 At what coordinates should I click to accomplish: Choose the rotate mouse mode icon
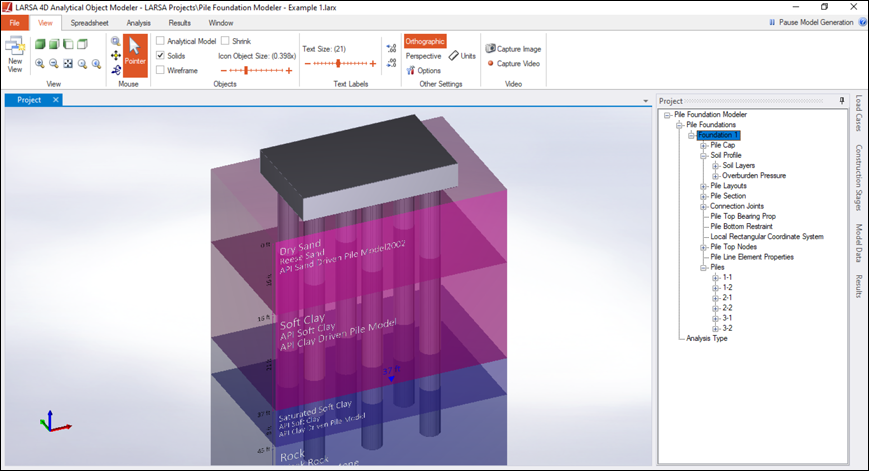tap(115, 70)
